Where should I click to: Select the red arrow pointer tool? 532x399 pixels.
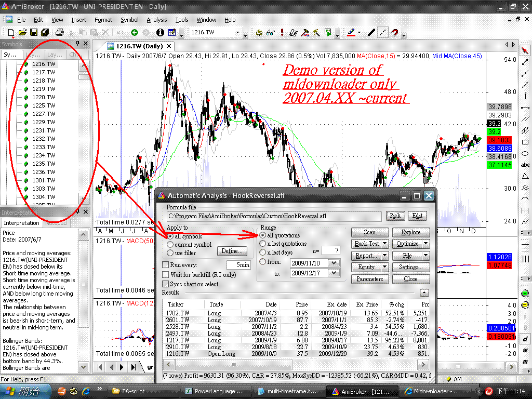[525, 51]
